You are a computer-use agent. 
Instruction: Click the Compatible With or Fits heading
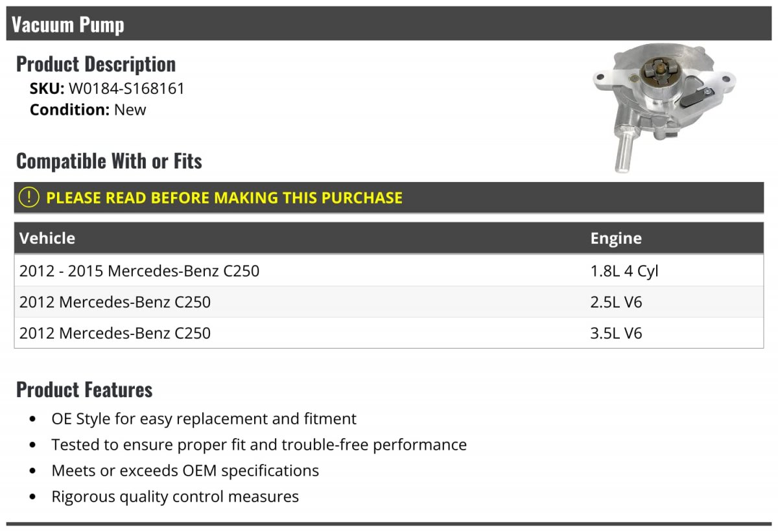click(x=109, y=161)
